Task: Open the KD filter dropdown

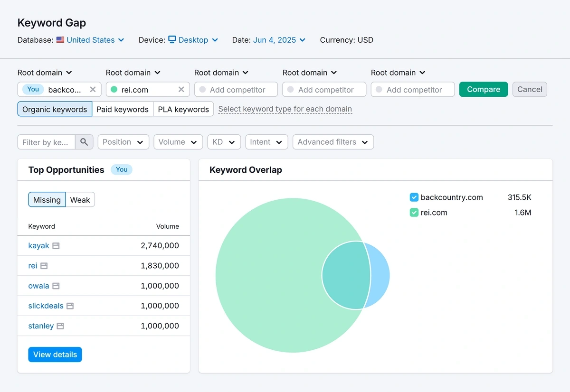Action: tap(224, 142)
